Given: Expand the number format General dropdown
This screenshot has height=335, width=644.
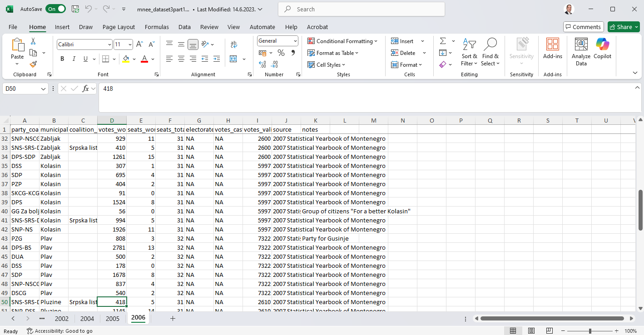Looking at the screenshot, I should (295, 41).
